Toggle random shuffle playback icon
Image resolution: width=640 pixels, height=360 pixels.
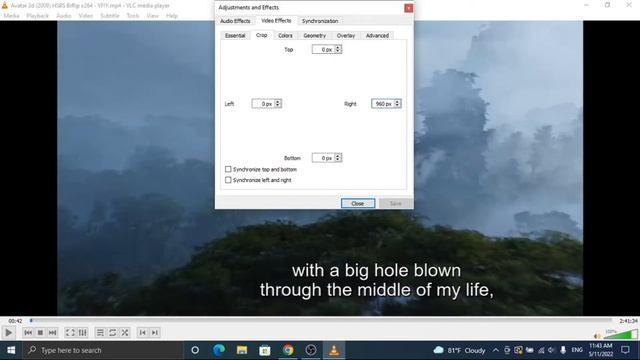pyautogui.click(x=125, y=333)
